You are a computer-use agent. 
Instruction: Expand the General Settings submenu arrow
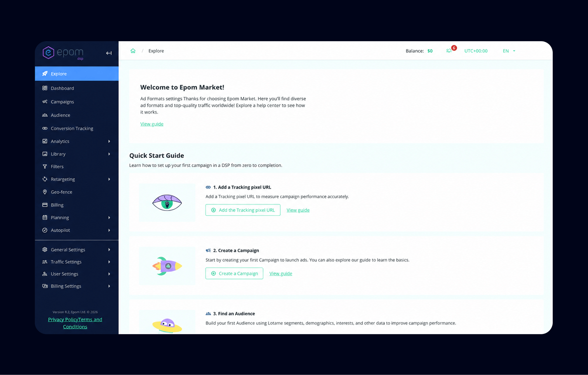click(x=109, y=250)
